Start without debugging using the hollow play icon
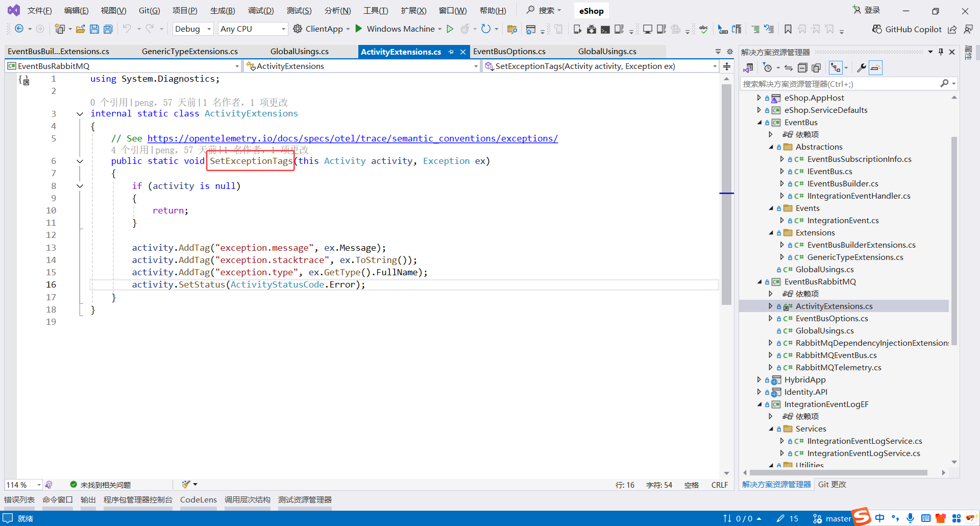980x526 pixels. [x=450, y=29]
